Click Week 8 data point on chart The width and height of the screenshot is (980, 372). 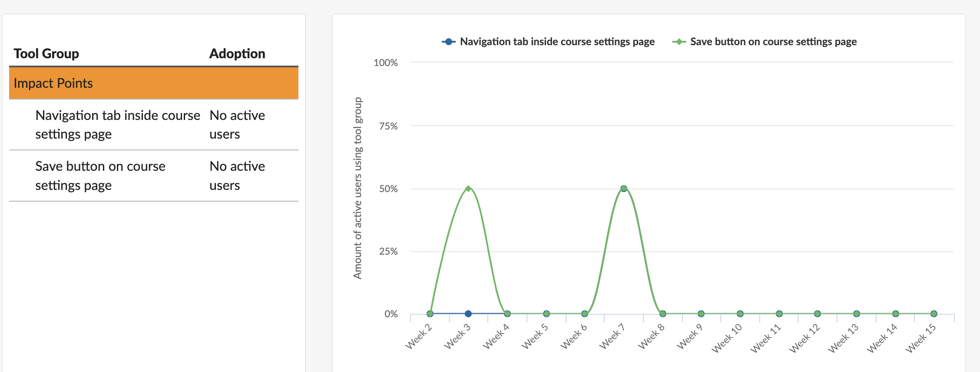coord(663,314)
